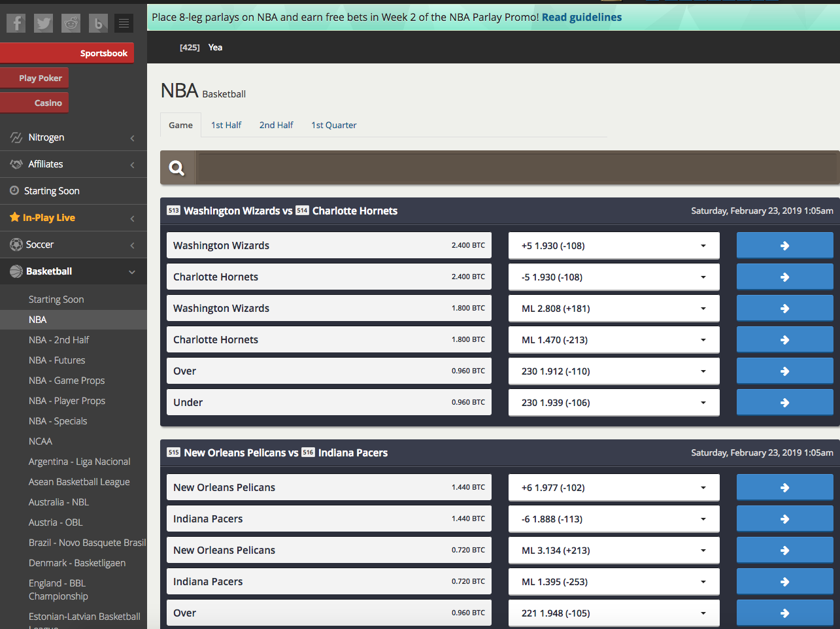
Task: Open NCAA in sidebar
Action: click(41, 441)
